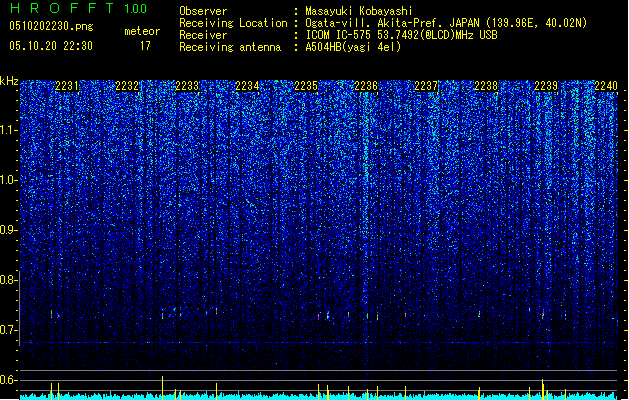Select the meteor count value 17
The height and width of the screenshot is (400, 629).
tap(145, 46)
